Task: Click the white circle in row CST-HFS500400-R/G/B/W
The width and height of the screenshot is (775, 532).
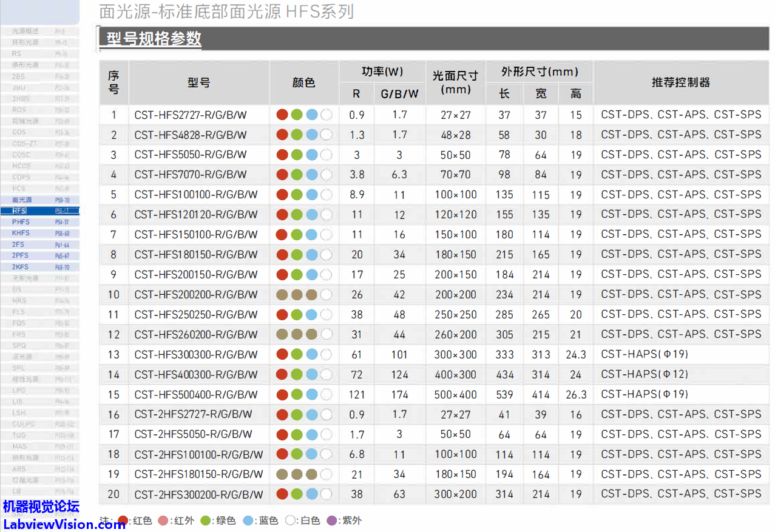Action: click(x=326, y=395)
